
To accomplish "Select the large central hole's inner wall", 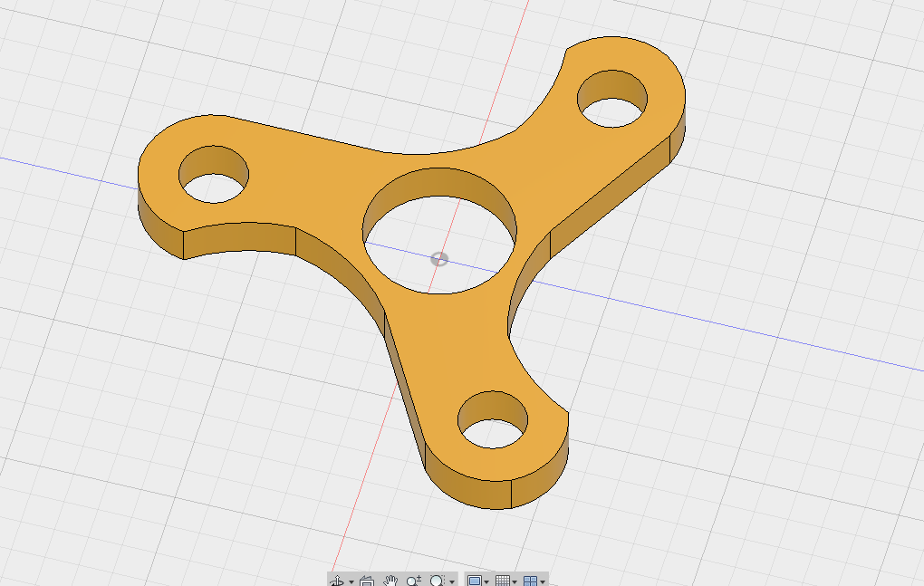I will pyautogui.click(x=439, y=184).
